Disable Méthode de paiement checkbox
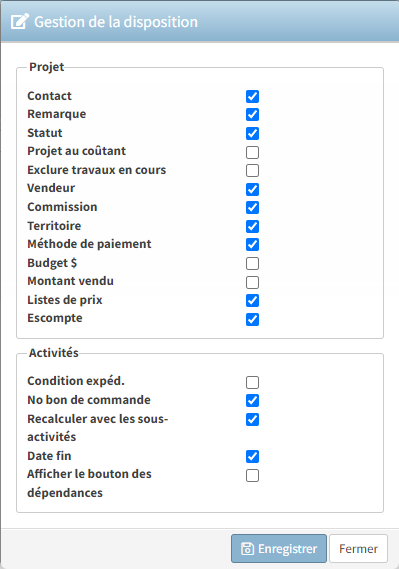This screenshot has width=399, height=569. coord(252,245)
